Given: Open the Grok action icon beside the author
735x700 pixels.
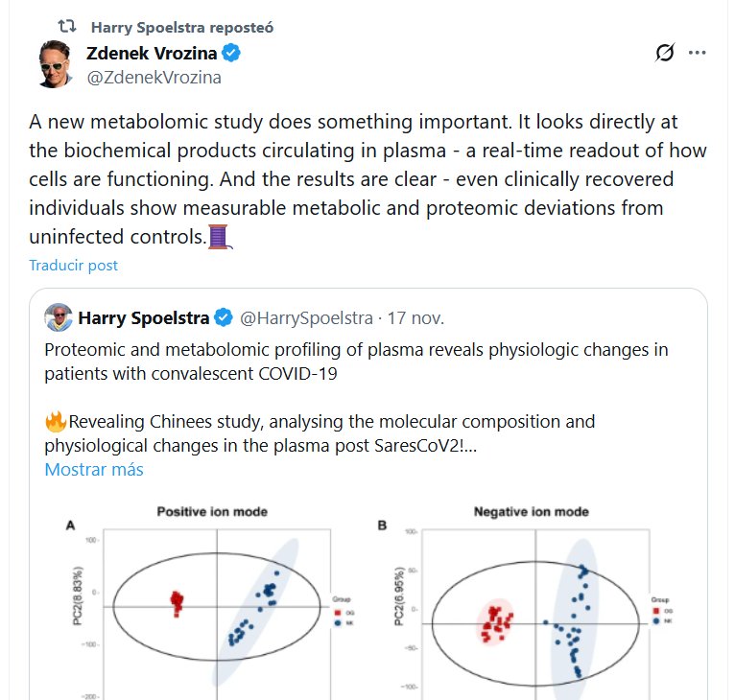Looking at the screenshot, I should point(664,54).
